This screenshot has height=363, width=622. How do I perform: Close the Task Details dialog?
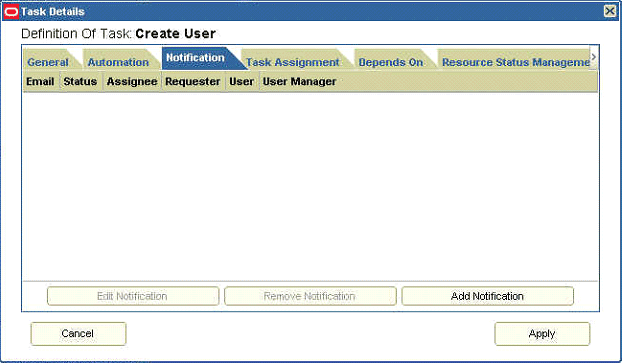coord(610,11)
